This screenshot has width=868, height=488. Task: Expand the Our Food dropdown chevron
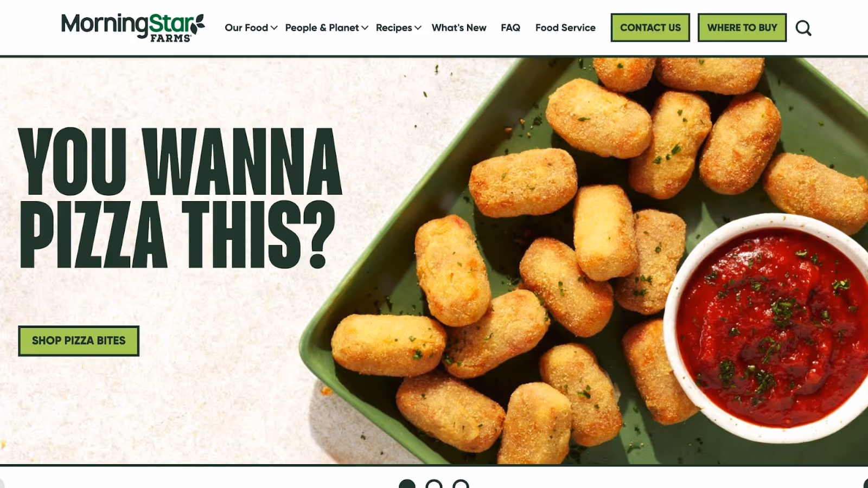274,28
